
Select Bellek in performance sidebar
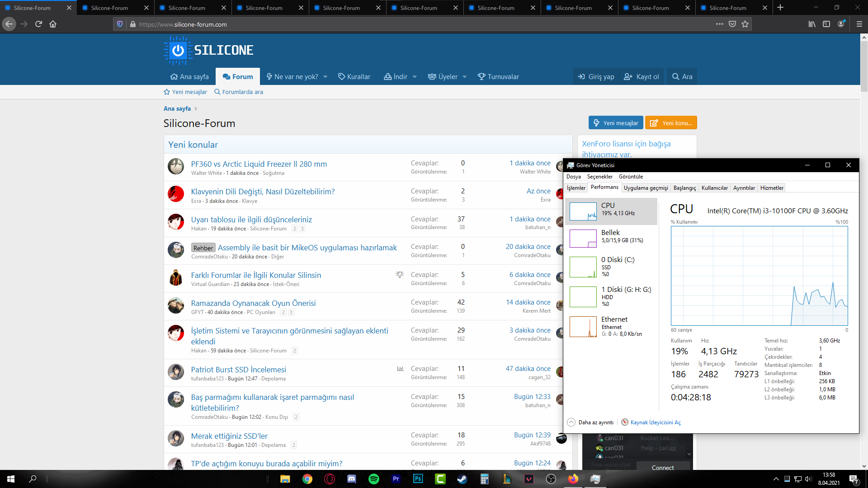click(x=611, y=238)
